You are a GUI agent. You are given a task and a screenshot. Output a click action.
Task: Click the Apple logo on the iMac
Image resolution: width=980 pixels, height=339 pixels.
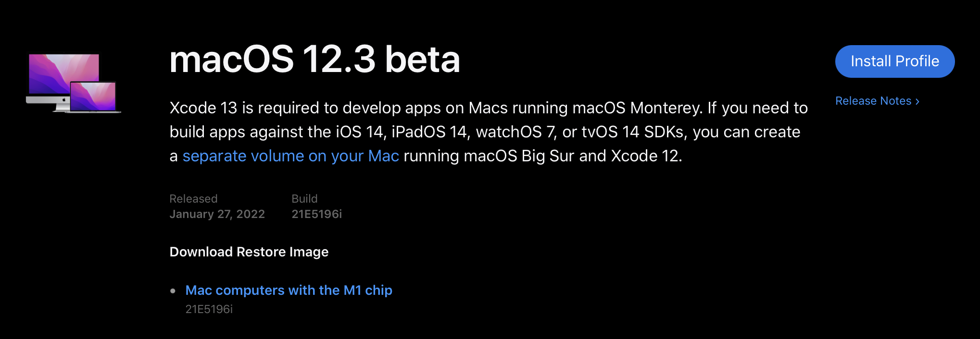(64, 100)
